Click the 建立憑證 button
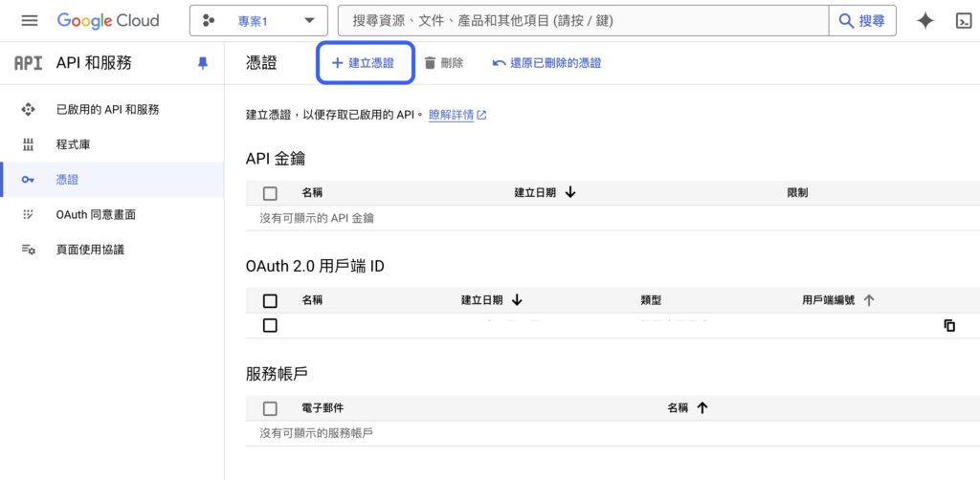This screenshot has height=480, width=980. pos(364,63)
